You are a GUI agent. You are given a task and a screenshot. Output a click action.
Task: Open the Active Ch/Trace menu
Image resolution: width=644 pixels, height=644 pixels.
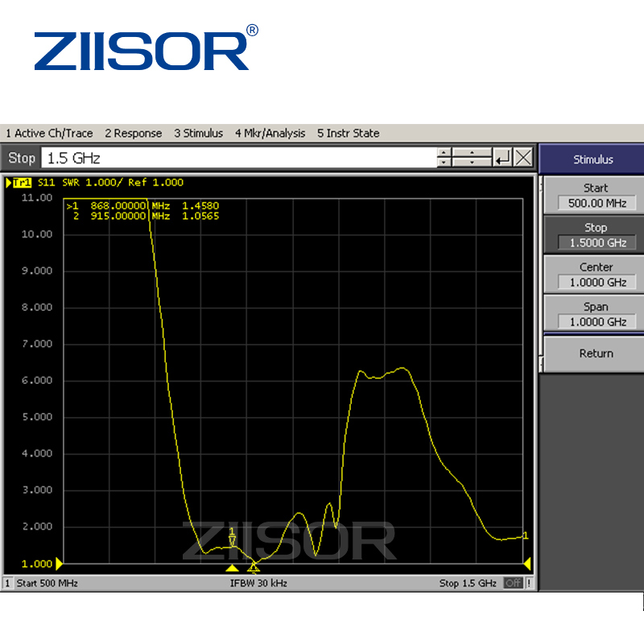[x=49, y=133]
